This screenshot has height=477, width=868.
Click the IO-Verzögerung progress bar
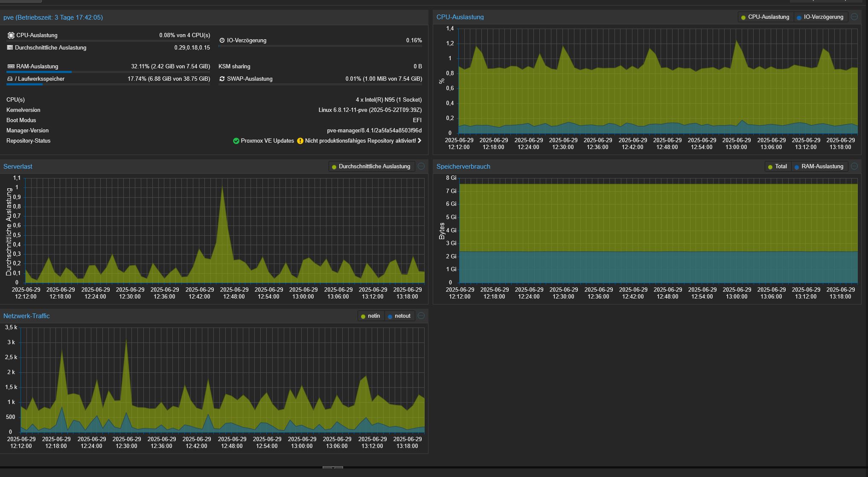[320, 46]
